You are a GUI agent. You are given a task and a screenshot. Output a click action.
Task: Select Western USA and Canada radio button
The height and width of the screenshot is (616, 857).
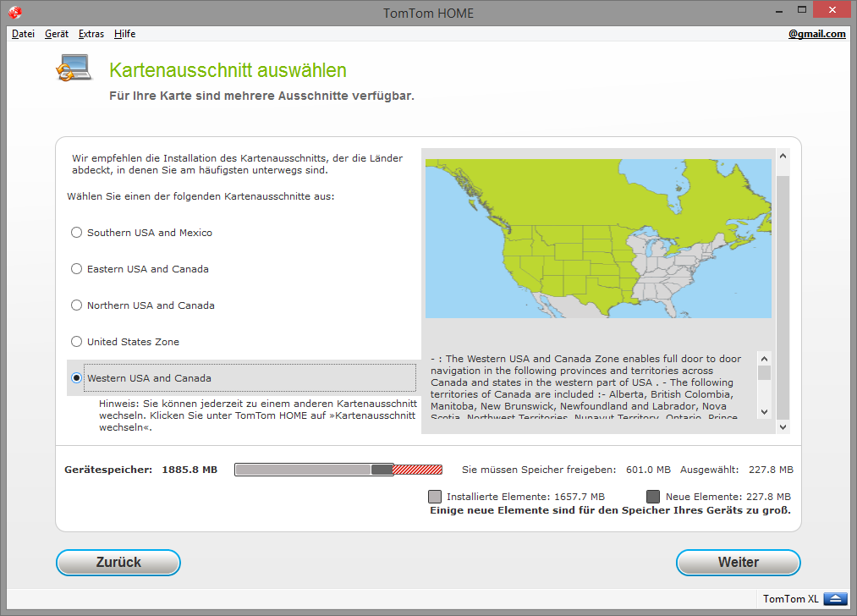tap(77, 378)
